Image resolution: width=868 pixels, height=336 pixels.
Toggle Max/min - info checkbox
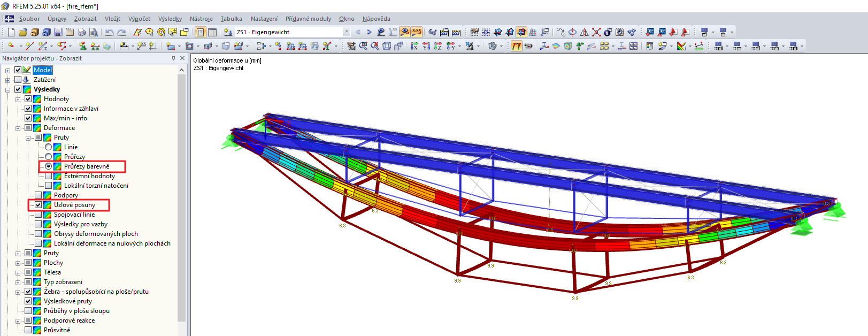[28, 118]
